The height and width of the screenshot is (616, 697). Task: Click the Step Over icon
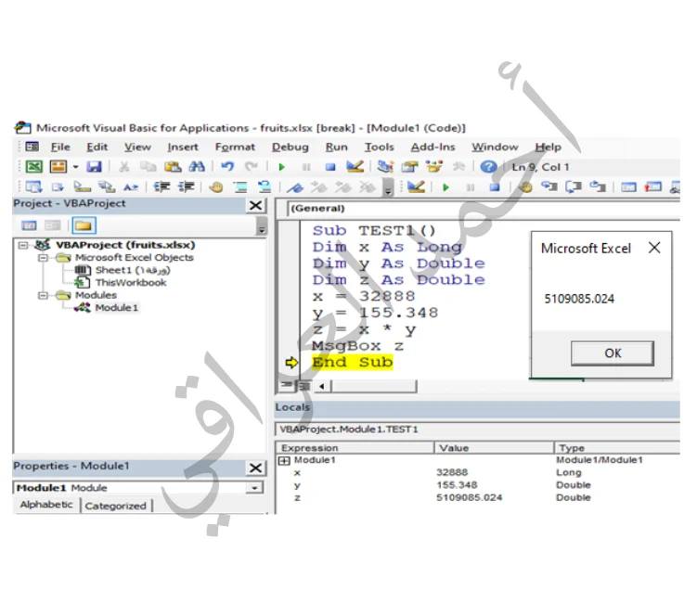click(574, 187)
